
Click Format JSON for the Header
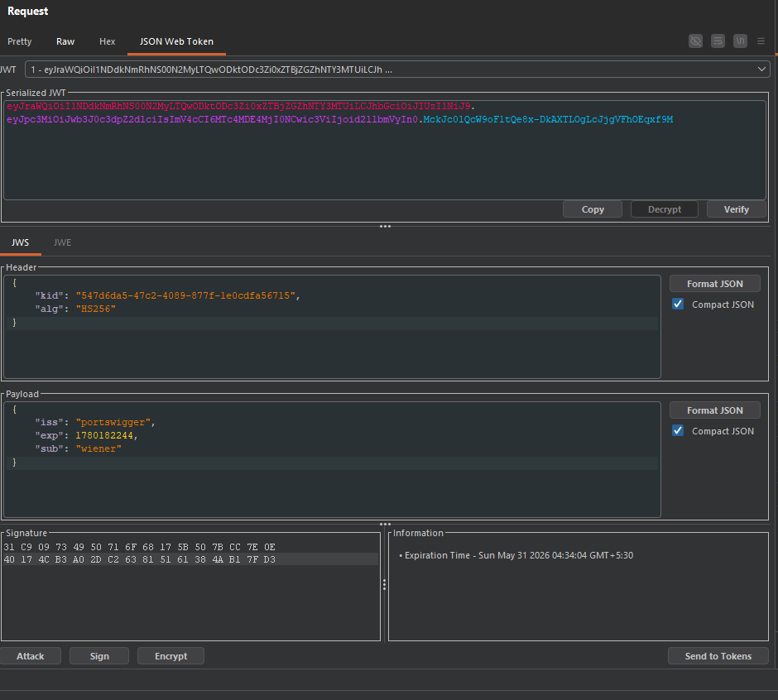tap(715, 284)
